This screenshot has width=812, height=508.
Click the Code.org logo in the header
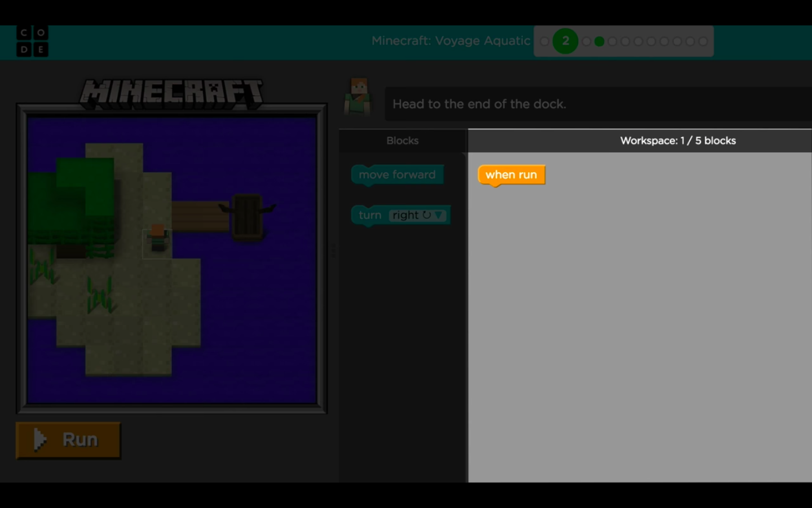point(32,41)
